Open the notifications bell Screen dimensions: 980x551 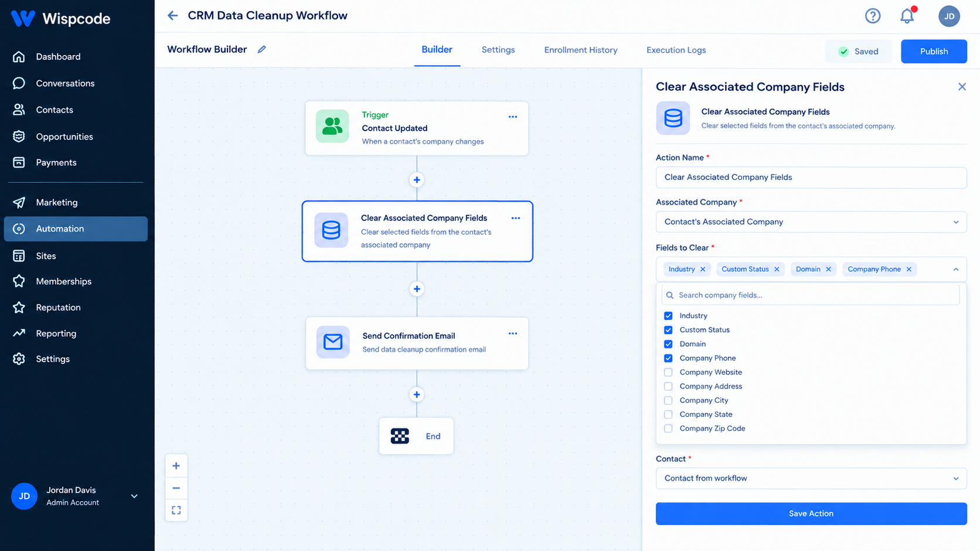(x=907, y=16)
